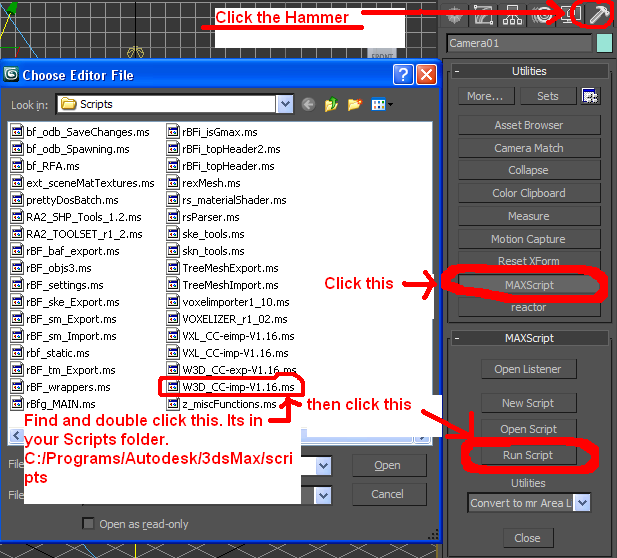
Task: Select voxelimporter1_10.ms file
Action: (228, 302)
